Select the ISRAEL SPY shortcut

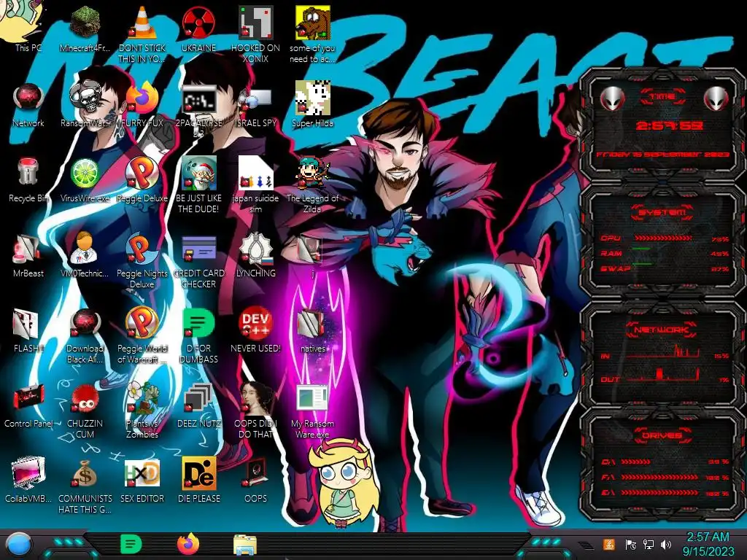[255, 98]
